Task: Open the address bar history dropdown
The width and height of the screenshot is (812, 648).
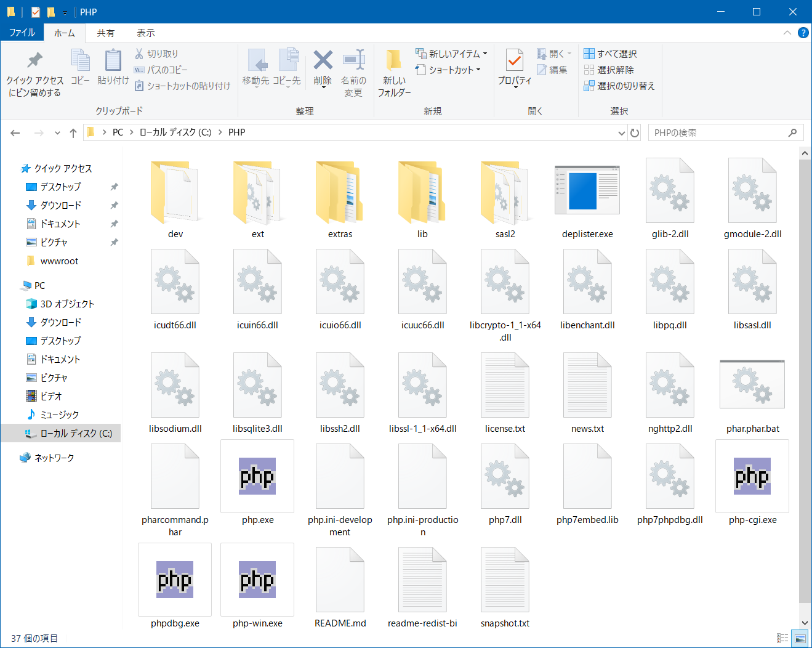Action: pos(621,133)
